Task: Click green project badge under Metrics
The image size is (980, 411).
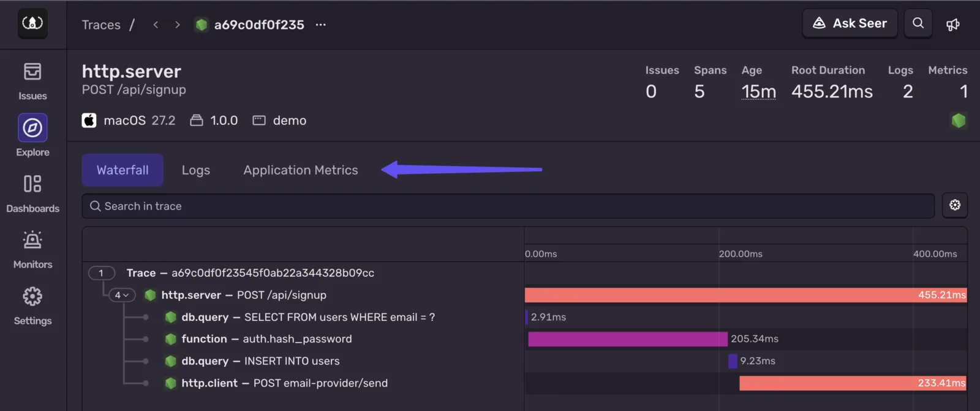Action: (x=959, y=121)
